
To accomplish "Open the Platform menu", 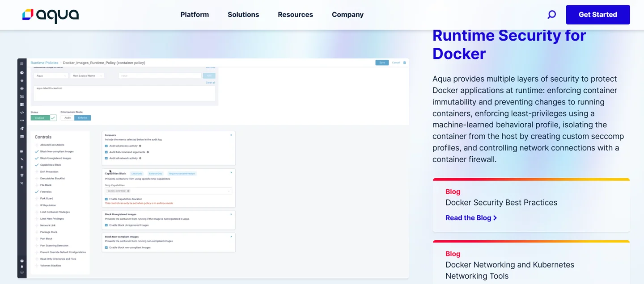I will pyautogui.click(x=195, y=15).
